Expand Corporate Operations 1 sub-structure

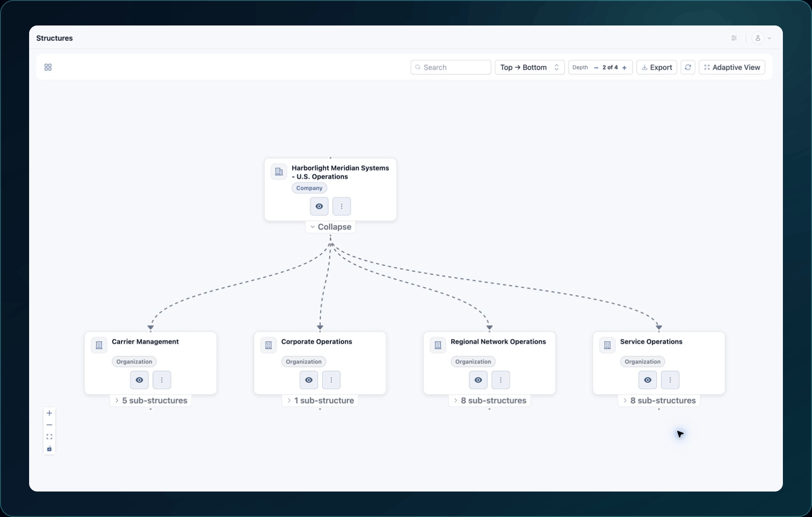(x=320, y=400)
